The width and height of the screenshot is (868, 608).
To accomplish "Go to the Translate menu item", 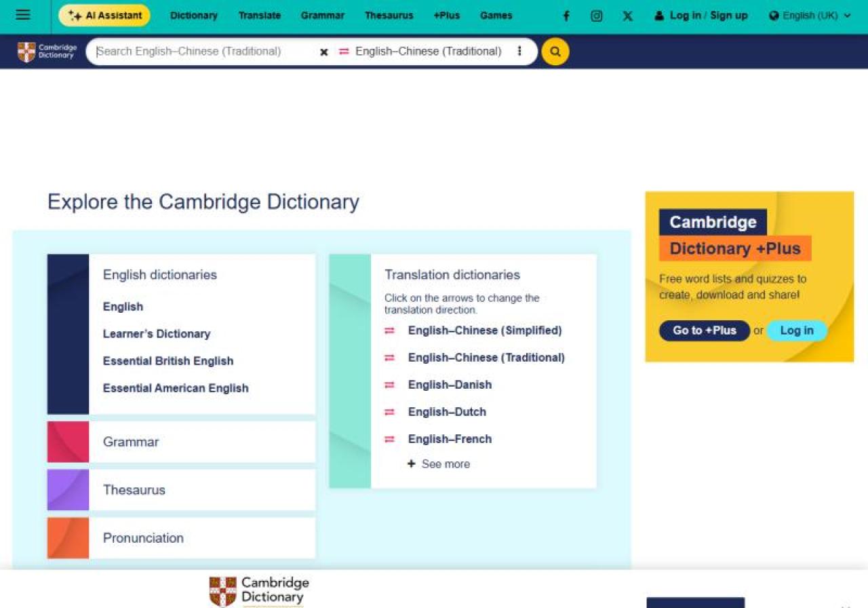I will click(x=260, y=16).
